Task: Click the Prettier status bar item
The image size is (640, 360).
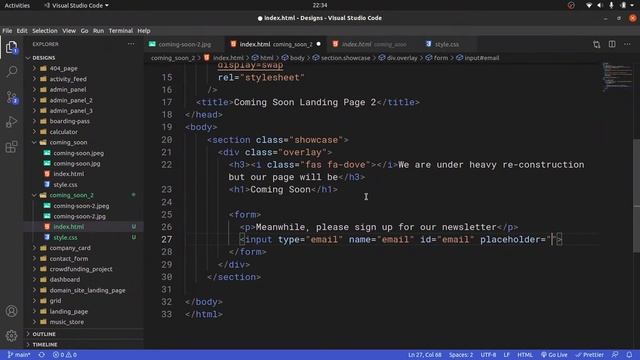Action: click(589, 355)
